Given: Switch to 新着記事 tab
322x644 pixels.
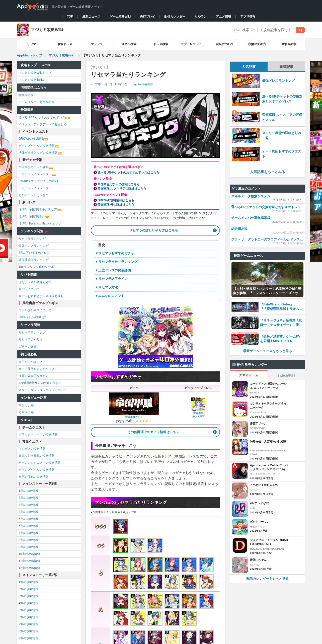Looking at the screenshot, I should coord(286,67).
